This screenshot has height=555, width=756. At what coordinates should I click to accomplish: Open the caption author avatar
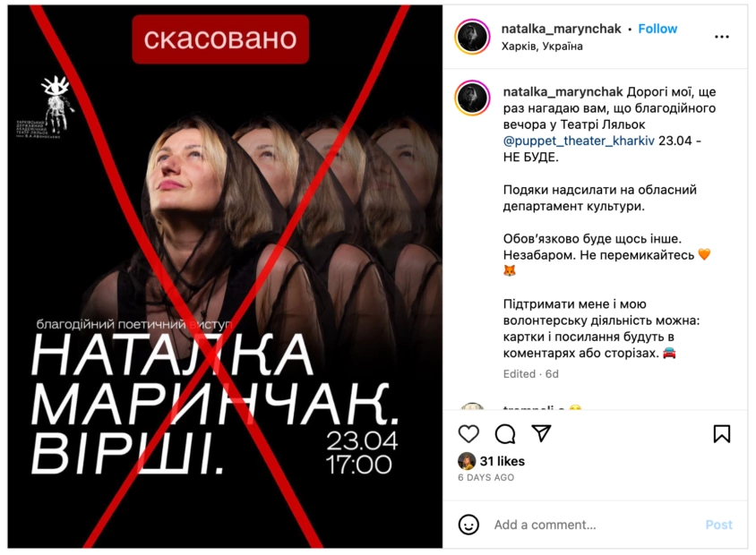coord(473,98)
